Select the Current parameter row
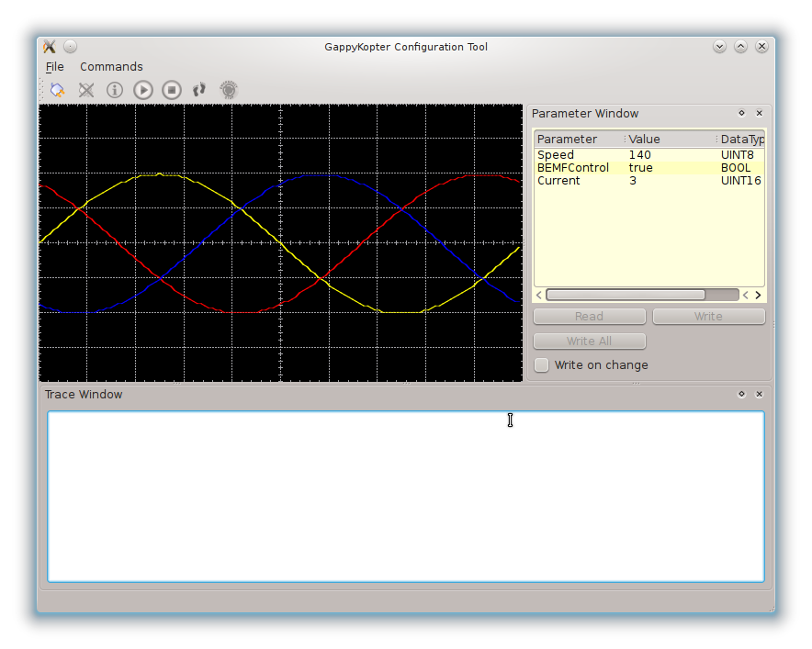 (649, 181)
